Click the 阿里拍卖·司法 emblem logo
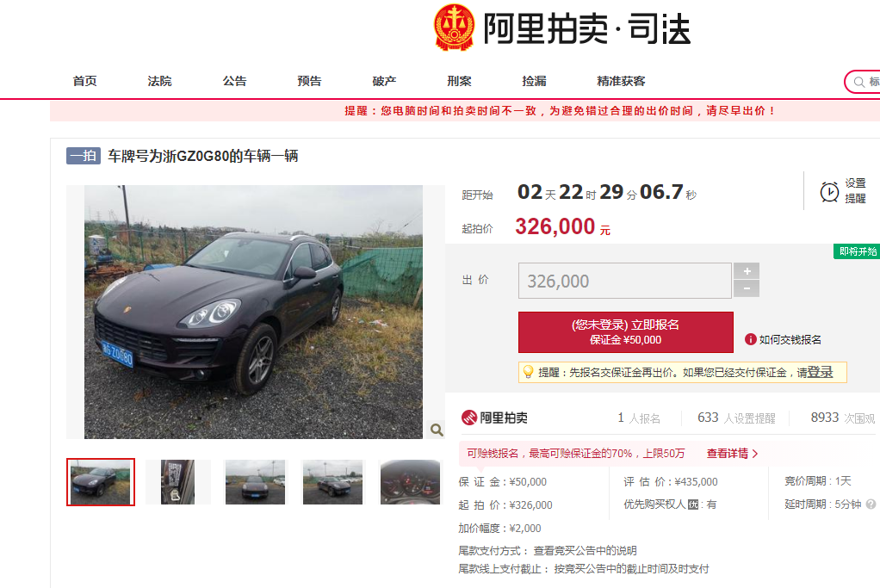 point(454,28)
